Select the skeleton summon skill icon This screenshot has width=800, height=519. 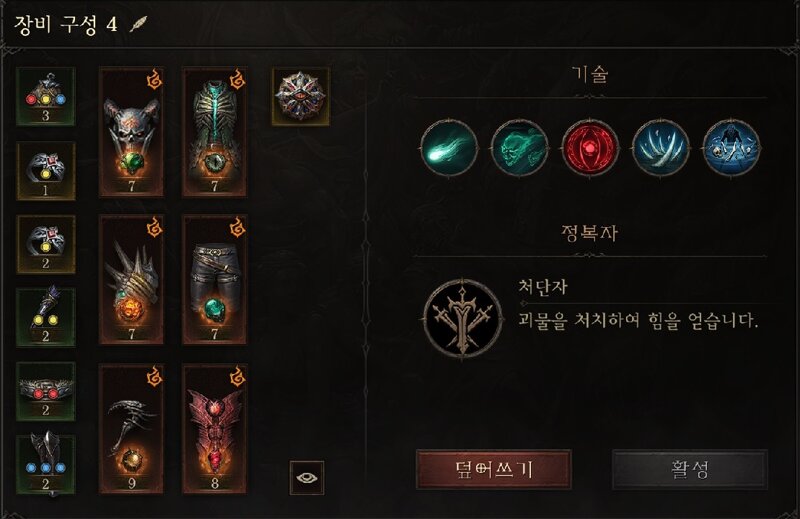tap(731, 149)
